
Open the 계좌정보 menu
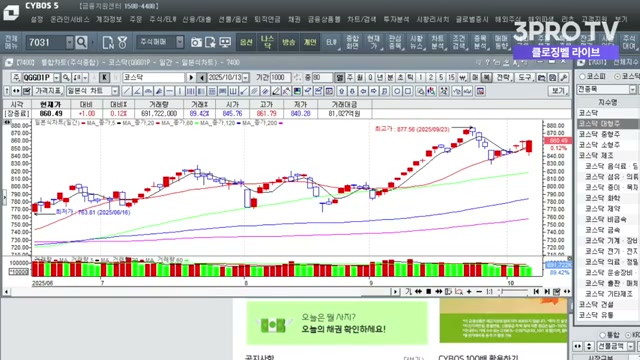[109, 19]
